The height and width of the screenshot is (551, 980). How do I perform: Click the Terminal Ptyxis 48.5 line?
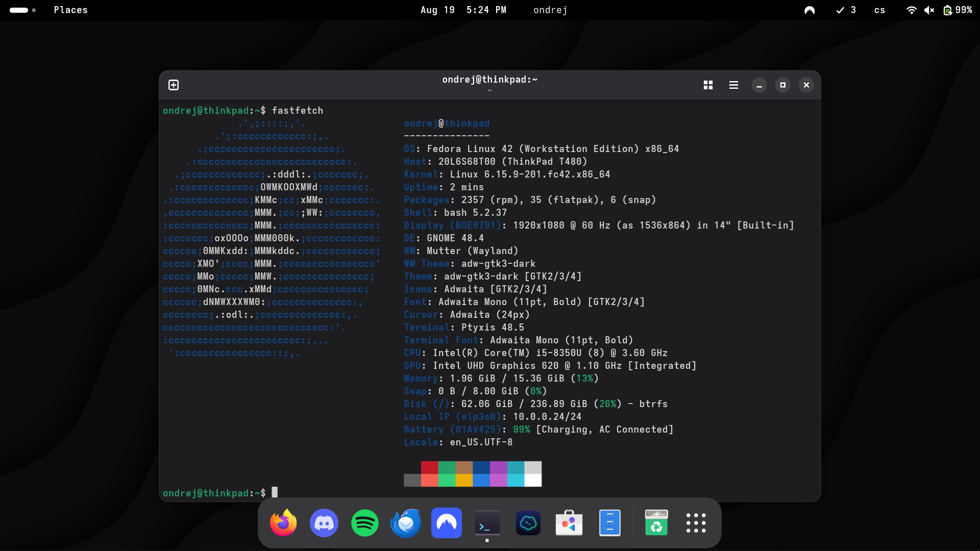click(x=464, y=328)
